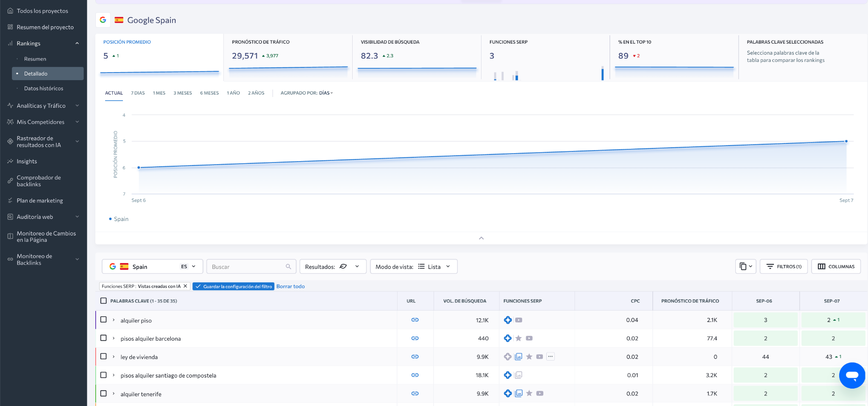Check the alquiler piso keyword
Viewport: 868px width, 406px height.
pyautogui.click(x=103, y=319)
